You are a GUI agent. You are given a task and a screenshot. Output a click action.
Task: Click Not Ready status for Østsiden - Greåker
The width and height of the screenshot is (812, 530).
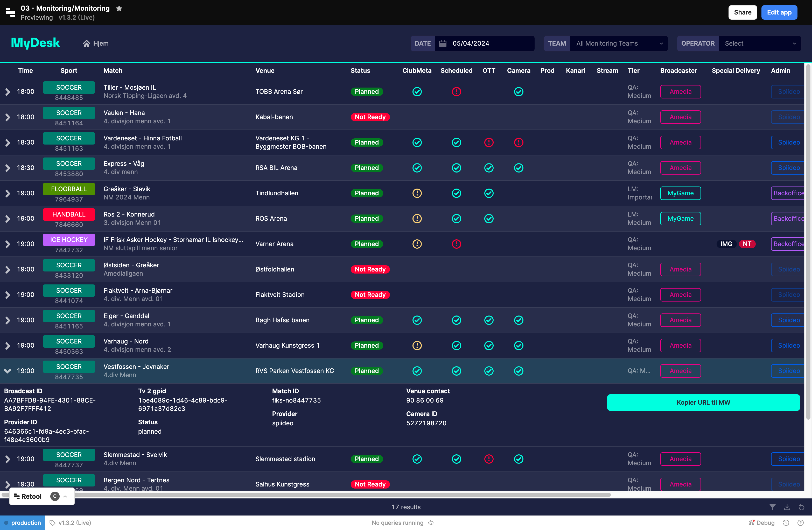(370, 269)
